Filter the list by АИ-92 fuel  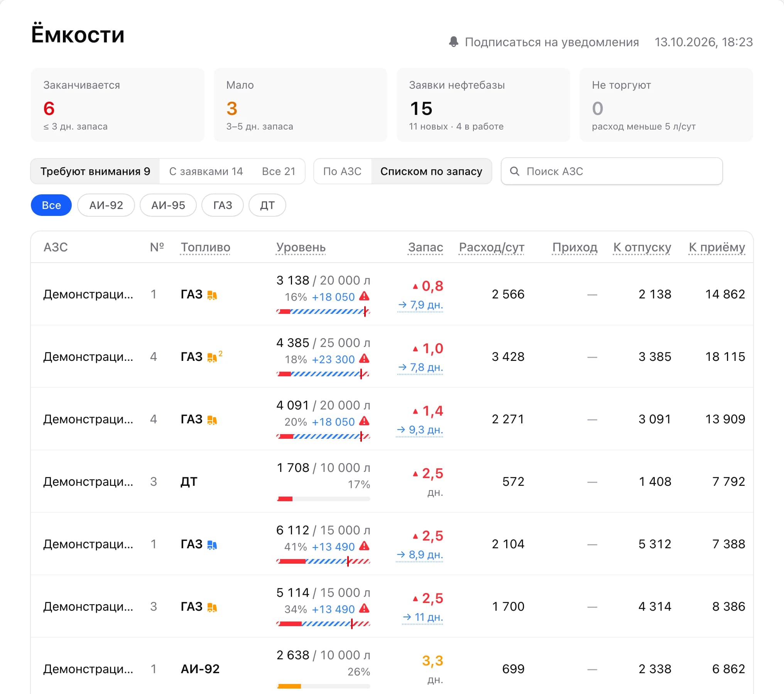tap(106, 205)
